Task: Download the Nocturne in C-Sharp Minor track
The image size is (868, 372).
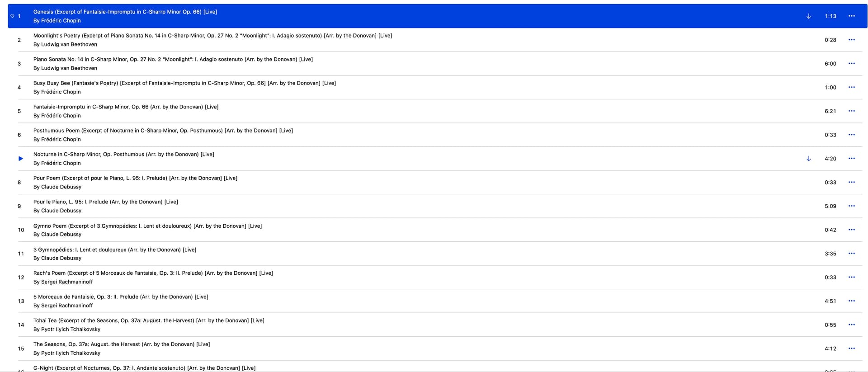Action: pyautogui.click(x=808, y=159)
